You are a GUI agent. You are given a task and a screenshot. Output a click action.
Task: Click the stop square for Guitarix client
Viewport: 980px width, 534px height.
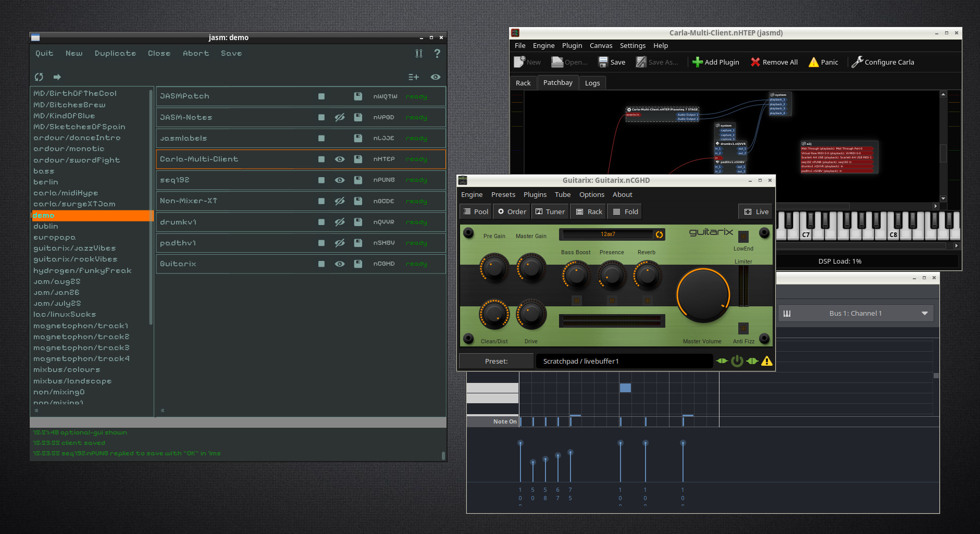pos(321,264)
